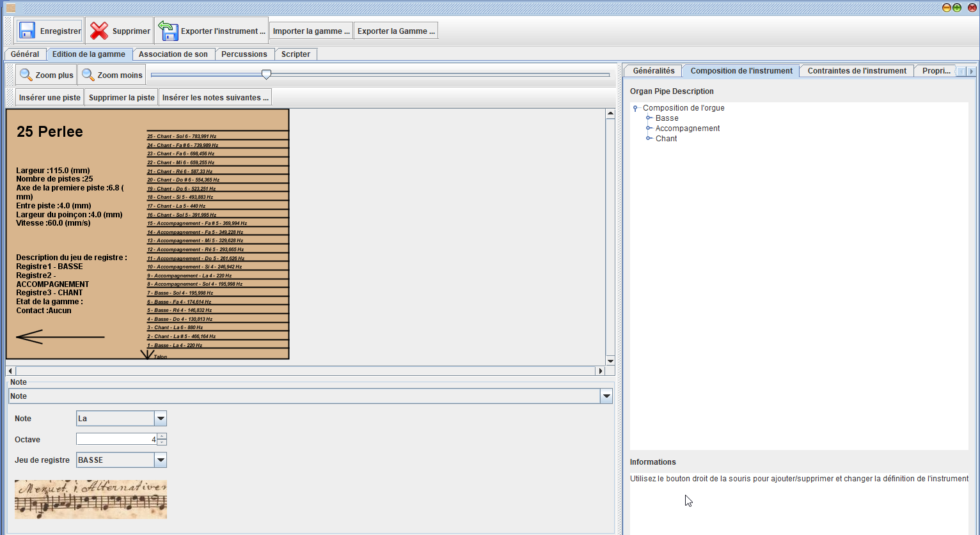This screenshot has height=535, width=980.
Task: Open the Note name dropdown
Action: point(161,419)
